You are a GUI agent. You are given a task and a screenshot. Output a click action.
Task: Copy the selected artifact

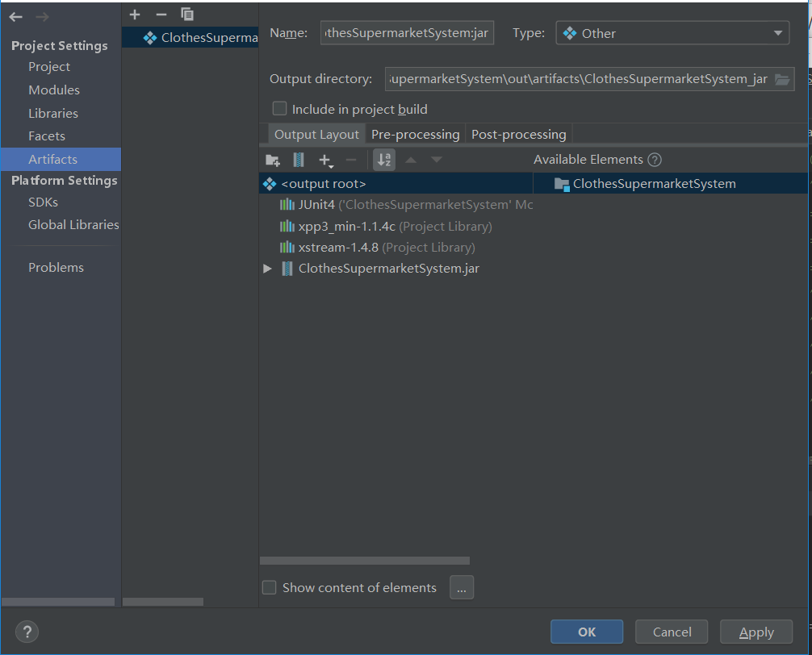(187, 15)
